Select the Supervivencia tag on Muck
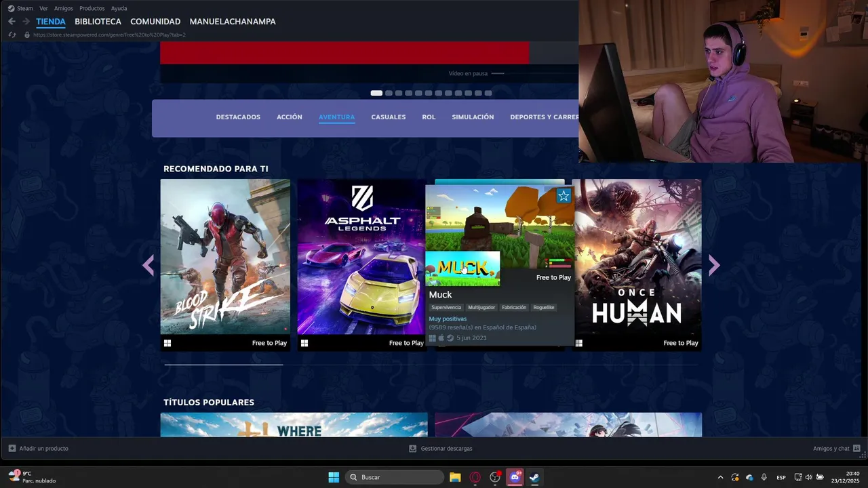 tap(446, 308)
